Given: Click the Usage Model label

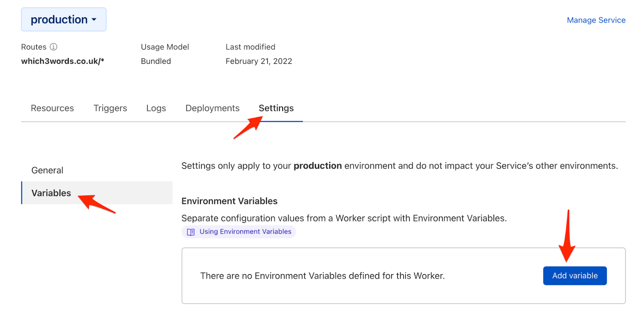Looking at the screenshot, I should tap(165, 47).
